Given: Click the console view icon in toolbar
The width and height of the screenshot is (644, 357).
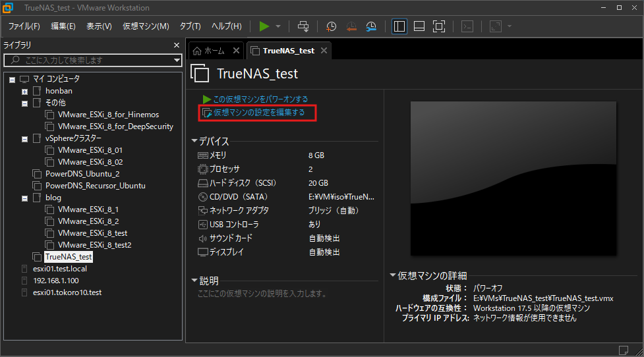Looking at the screenshot, I should click(x=467, y=26).
